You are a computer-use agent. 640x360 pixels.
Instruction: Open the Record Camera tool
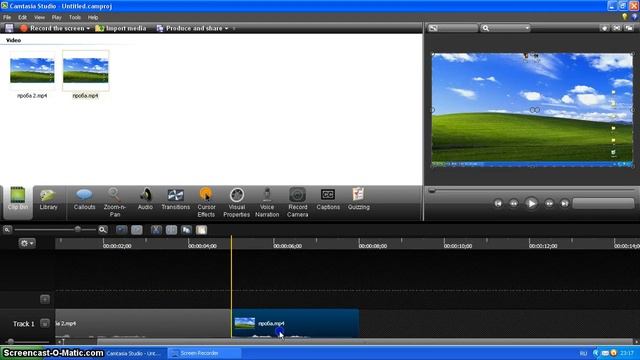pyautogui.click(x=298, y=202)
